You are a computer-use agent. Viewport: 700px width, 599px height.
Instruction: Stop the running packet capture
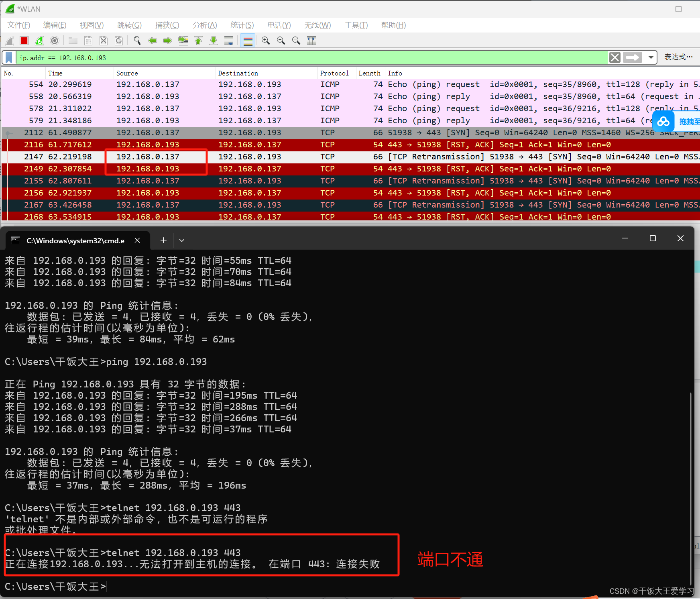click(24, 41)
